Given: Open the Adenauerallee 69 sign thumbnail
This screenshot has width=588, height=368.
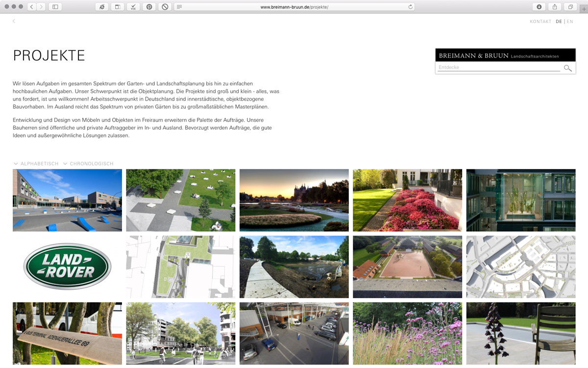Looking at the screenshot, I should [x=67, y=333].
